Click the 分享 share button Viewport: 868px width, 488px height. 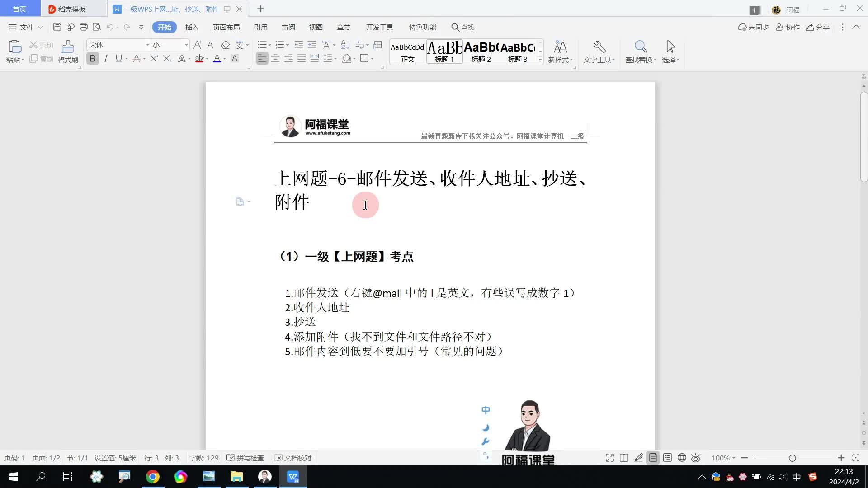pyautogui.click(x=818, y=27)
